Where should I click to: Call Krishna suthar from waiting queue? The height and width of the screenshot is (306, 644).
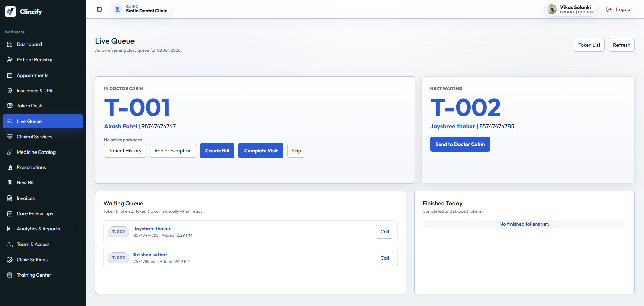coord(385,258)
